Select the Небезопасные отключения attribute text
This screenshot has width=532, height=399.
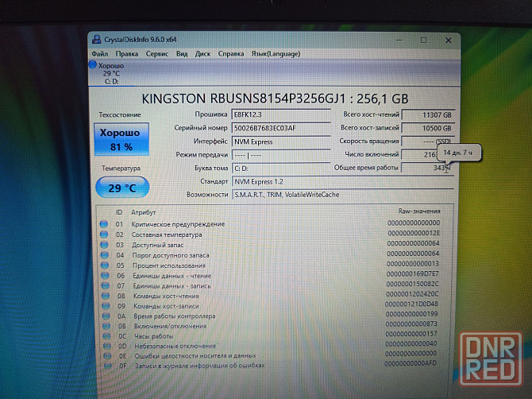(x=175, y=346)
